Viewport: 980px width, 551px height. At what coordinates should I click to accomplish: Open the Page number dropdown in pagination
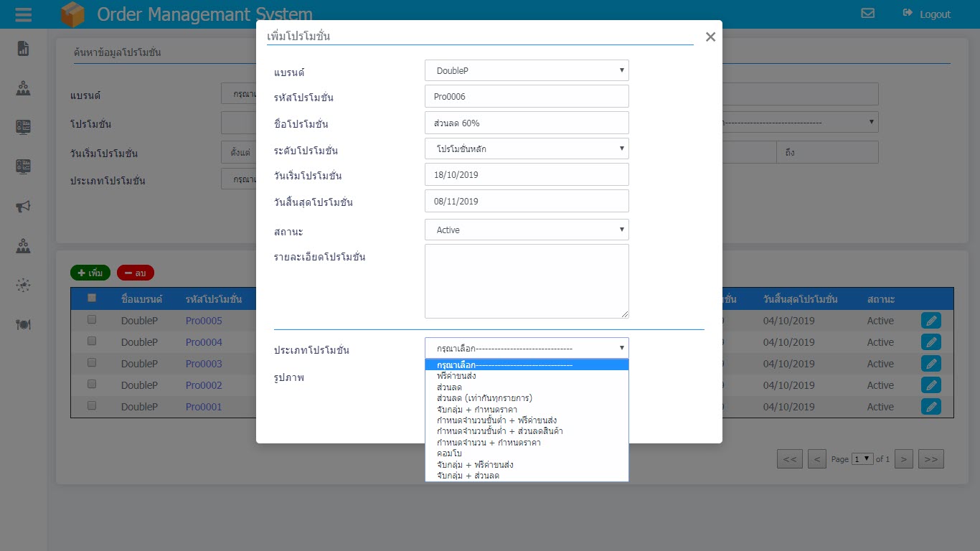862,459
